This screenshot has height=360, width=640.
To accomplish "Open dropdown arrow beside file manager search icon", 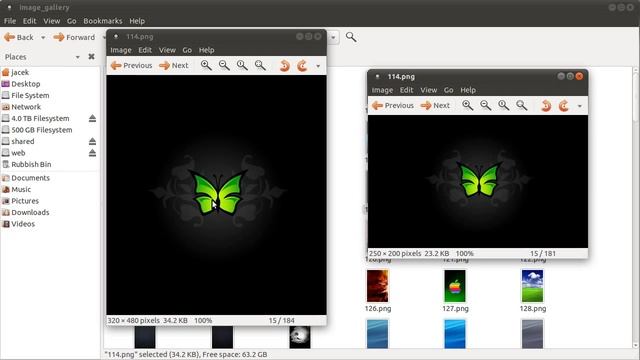I will (x=333, y=38).
